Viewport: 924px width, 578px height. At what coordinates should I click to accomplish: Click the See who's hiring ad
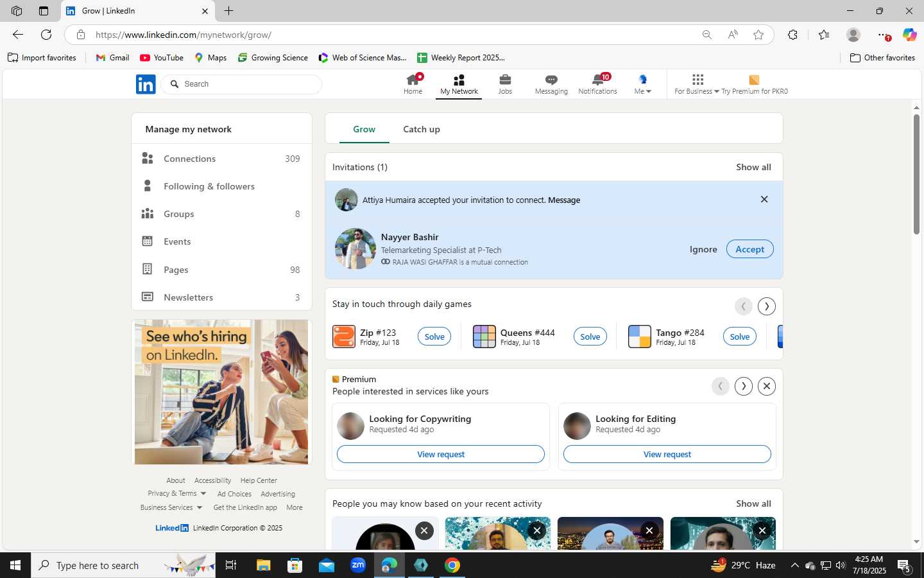pyautogui.click(x=221, y=392)
